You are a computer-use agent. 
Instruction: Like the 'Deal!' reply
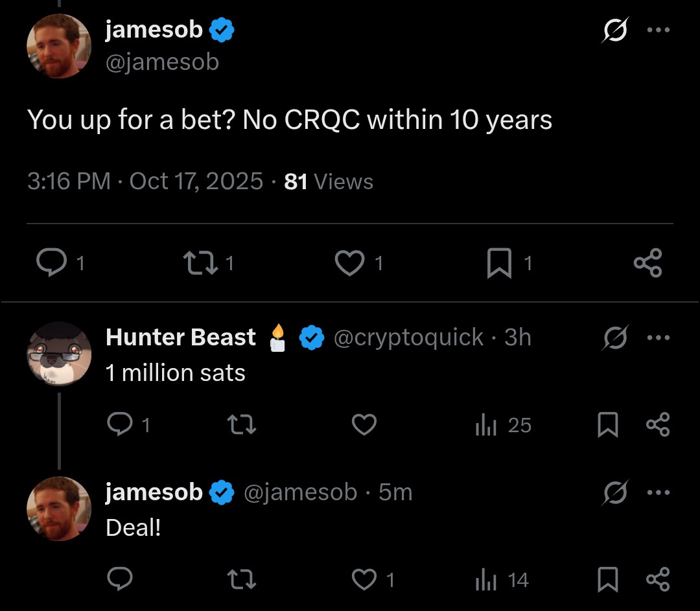click(364, 579)
